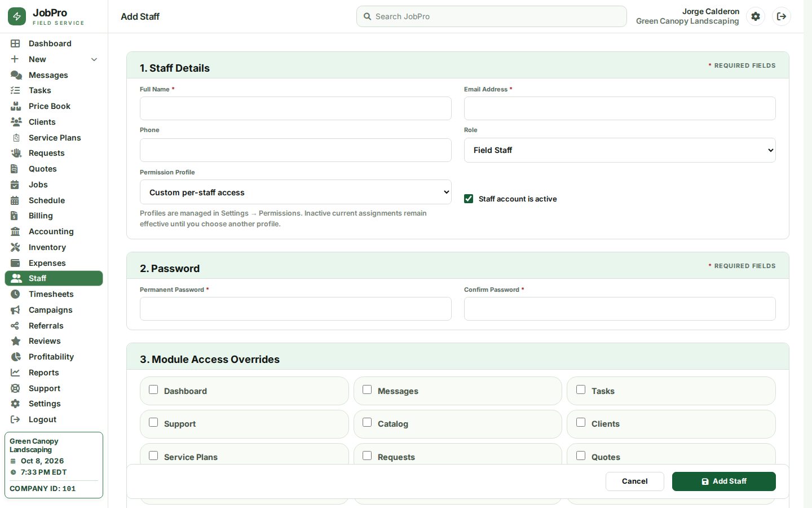This screenshot has height=508, width=812.
Task: Click the Inventory tools icon
Action: click(15, 247)
